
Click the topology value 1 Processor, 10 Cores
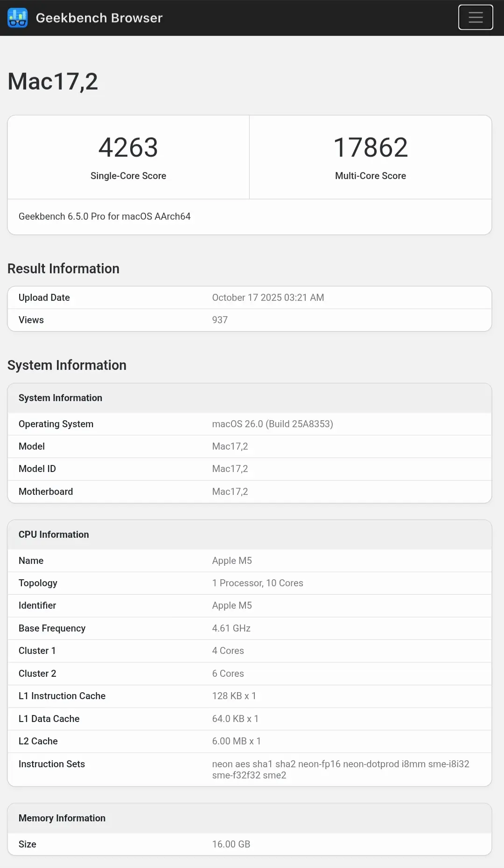click(x=258, y=583)
